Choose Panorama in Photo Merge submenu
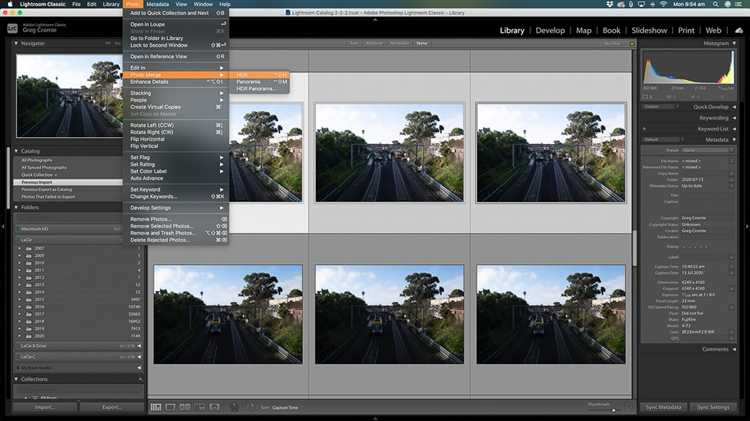The height and width of the screenshot is (421, 750). coord(260,82)
